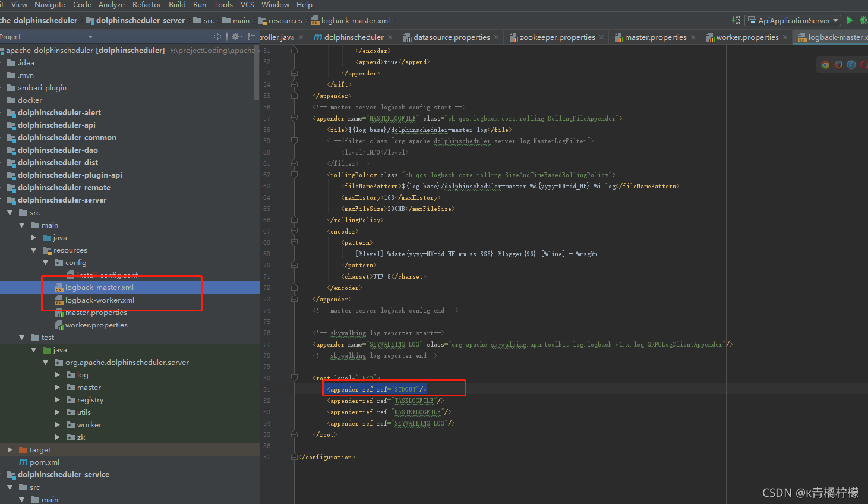Fold the rollingPolicy block at line 62
The image size is (868, 504).
[x=294, y=175]
